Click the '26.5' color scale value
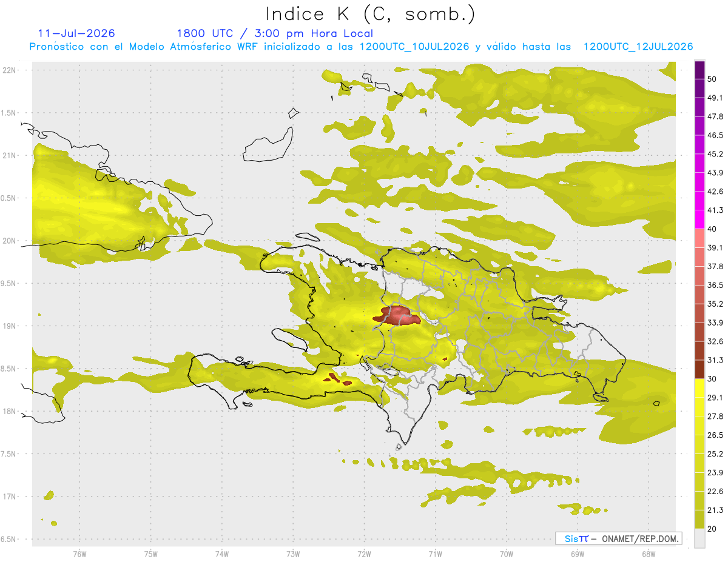The width and height of the screenshot is (728, 562). click(x=715, y=435)
